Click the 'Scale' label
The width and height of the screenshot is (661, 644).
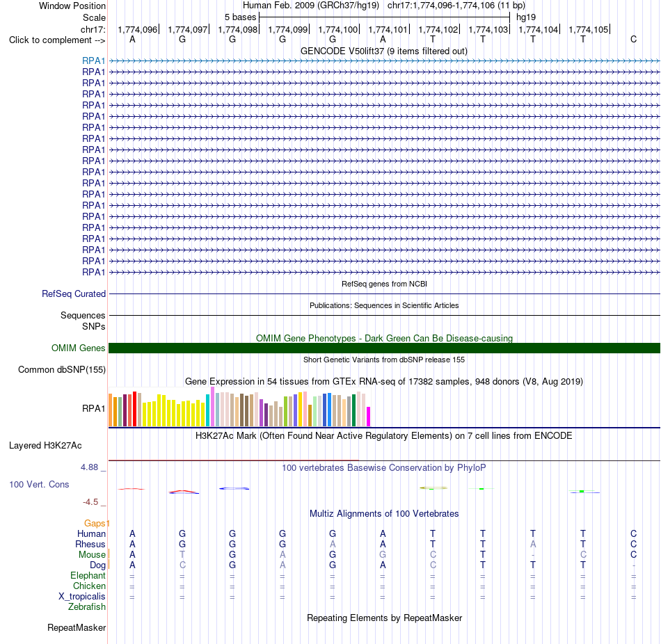tap(94, 17)
